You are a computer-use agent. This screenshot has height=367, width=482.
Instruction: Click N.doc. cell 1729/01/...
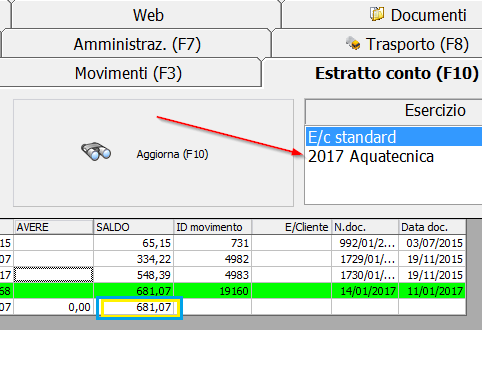pyautogui.click(x=365, y=259)
